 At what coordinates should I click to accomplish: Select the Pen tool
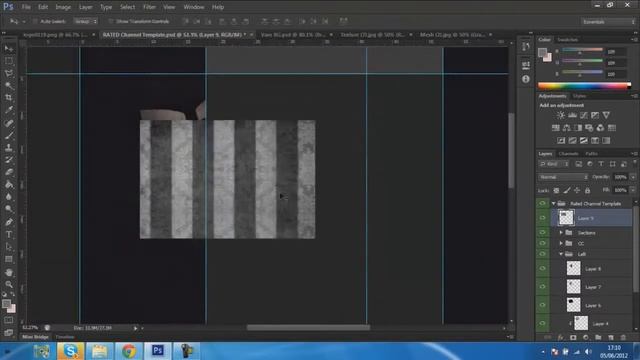(9, 222)
